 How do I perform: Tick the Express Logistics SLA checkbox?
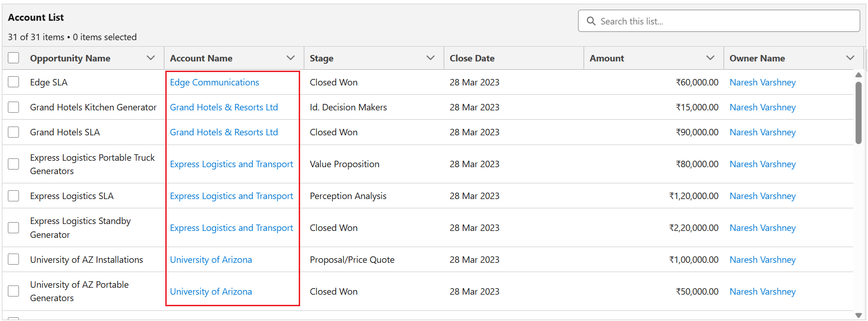tap(14, 196)
